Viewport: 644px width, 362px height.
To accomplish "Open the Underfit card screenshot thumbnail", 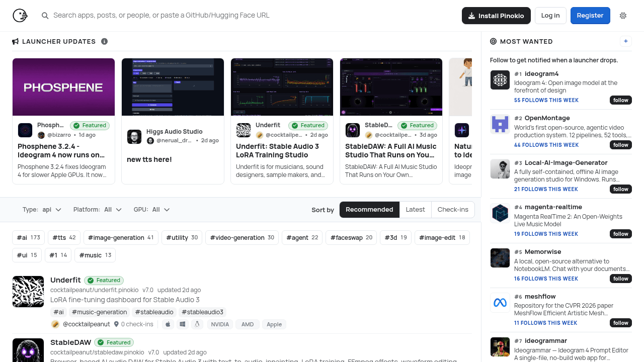I will 282,87.
